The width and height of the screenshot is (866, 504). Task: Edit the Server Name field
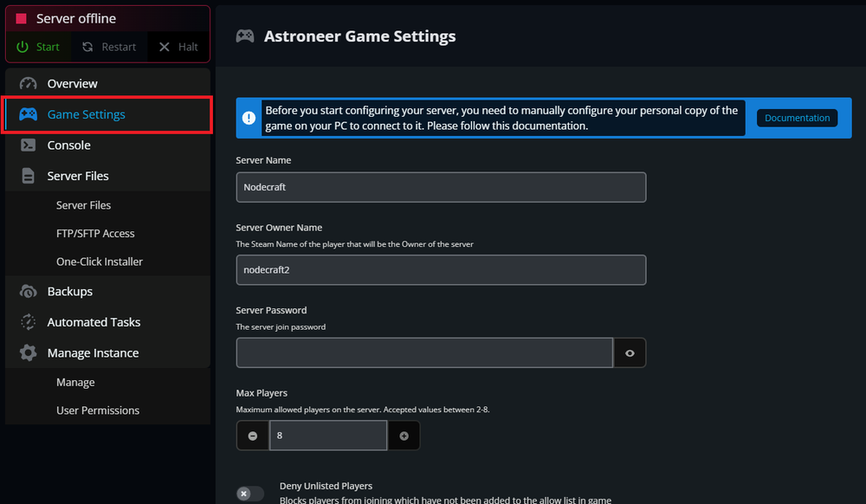[x=441, y=187]
